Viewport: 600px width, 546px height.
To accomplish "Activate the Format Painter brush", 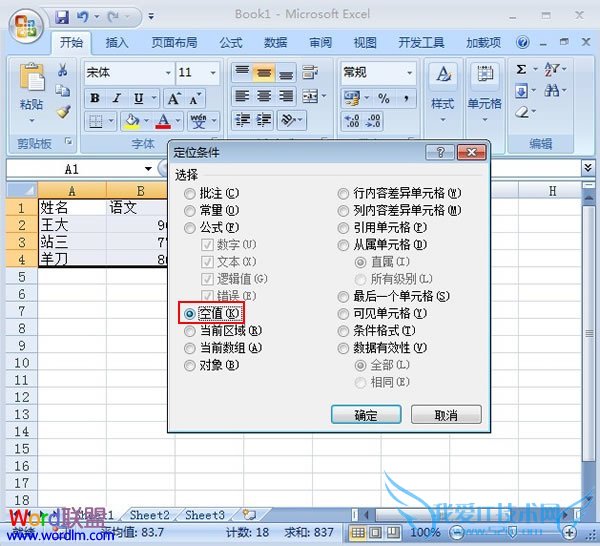I will [x=63, y=111].
